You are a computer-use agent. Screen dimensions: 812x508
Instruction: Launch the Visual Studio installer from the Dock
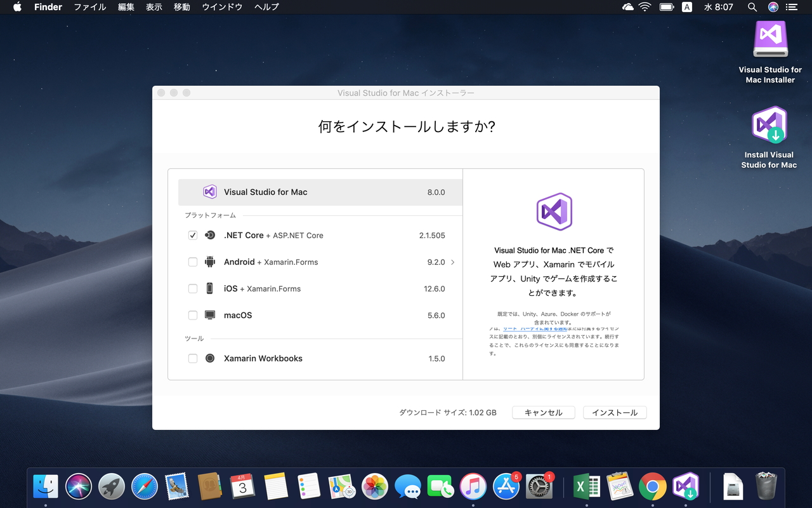pos(686,486)
